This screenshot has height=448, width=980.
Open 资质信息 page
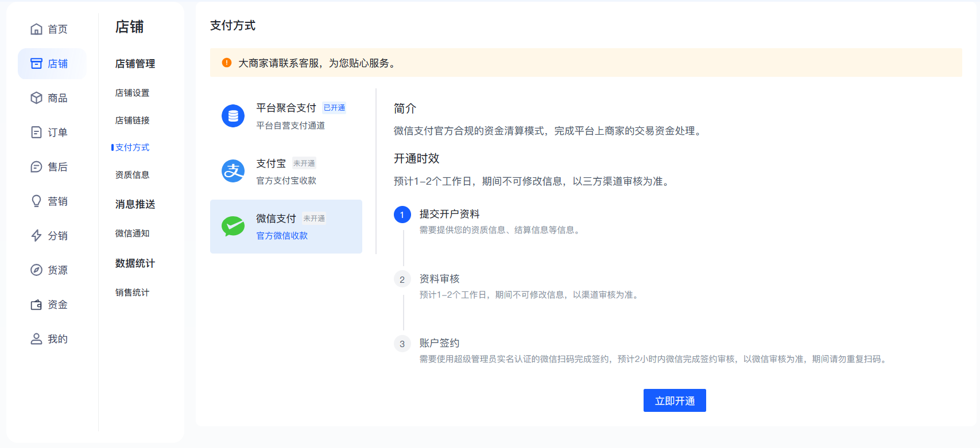pos(132,175)
